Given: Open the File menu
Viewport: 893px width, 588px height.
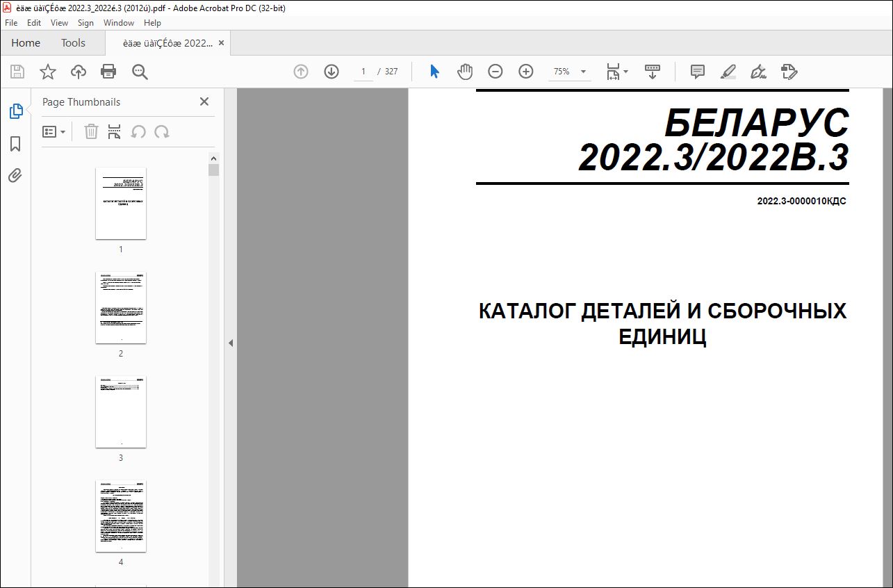Looking at the screenshot, I should click(11, 23).
